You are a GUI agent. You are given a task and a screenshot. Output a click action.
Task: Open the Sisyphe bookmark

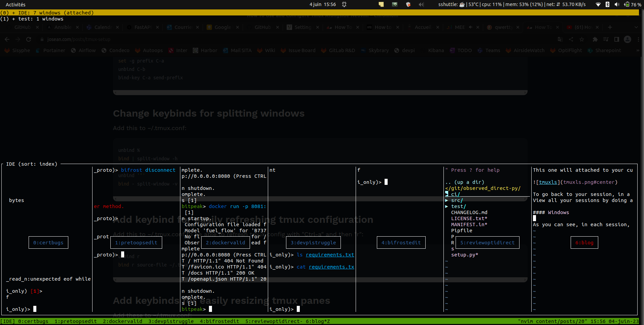pyautogui.click(x=17, y=50)
